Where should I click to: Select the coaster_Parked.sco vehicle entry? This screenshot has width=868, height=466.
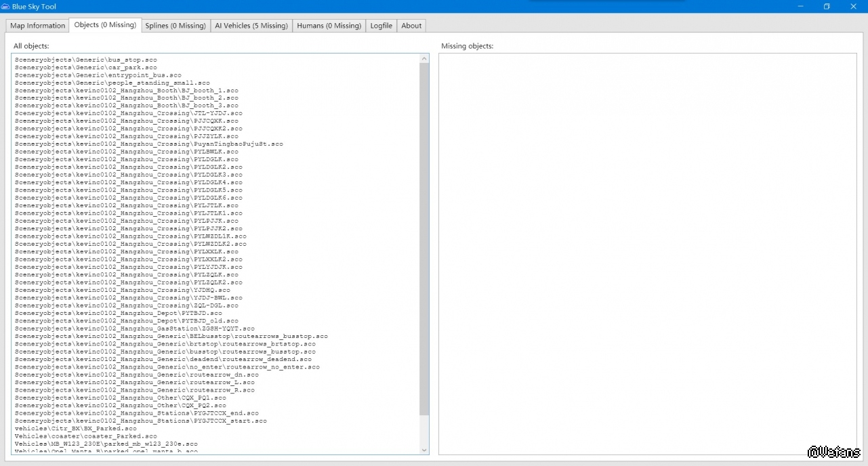tap(85, 437)
